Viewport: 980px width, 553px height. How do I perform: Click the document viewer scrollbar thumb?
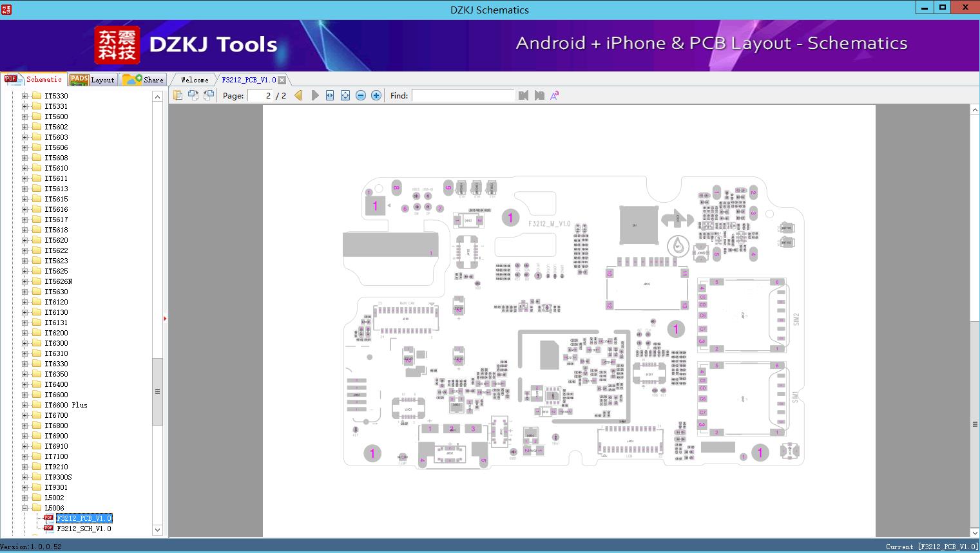click(x=974, y=424)
